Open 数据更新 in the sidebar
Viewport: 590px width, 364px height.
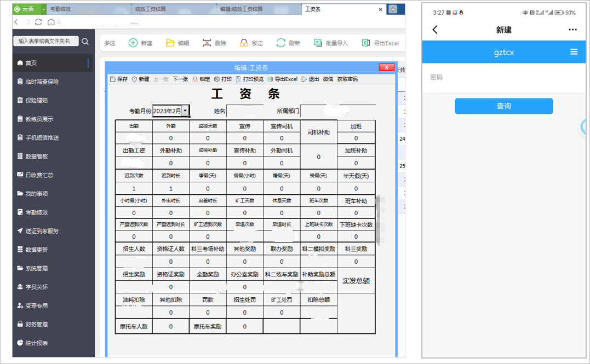pos(53,250)
